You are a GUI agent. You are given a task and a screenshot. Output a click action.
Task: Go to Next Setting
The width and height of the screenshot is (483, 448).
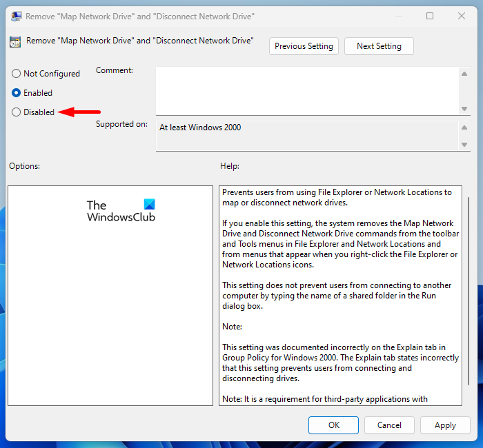(x=379, y=46)
